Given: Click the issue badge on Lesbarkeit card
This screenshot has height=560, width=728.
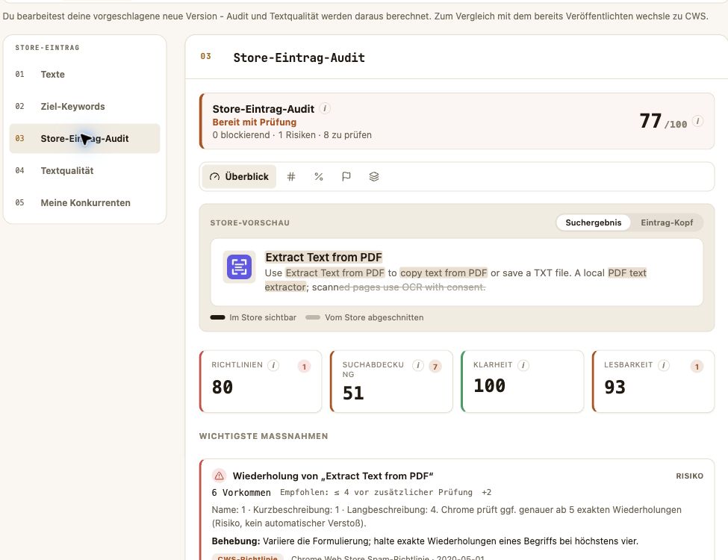Looking at the screenshot, I should click(x=697, y=367).
